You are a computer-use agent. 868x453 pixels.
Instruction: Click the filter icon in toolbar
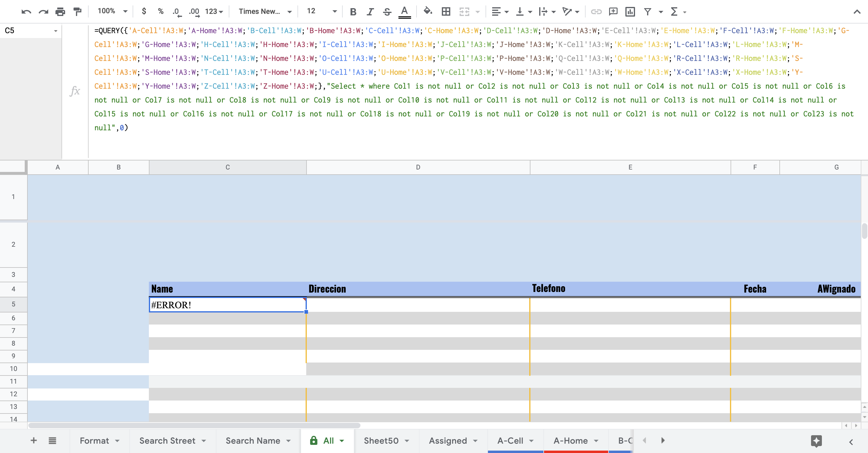click(648, 11)
